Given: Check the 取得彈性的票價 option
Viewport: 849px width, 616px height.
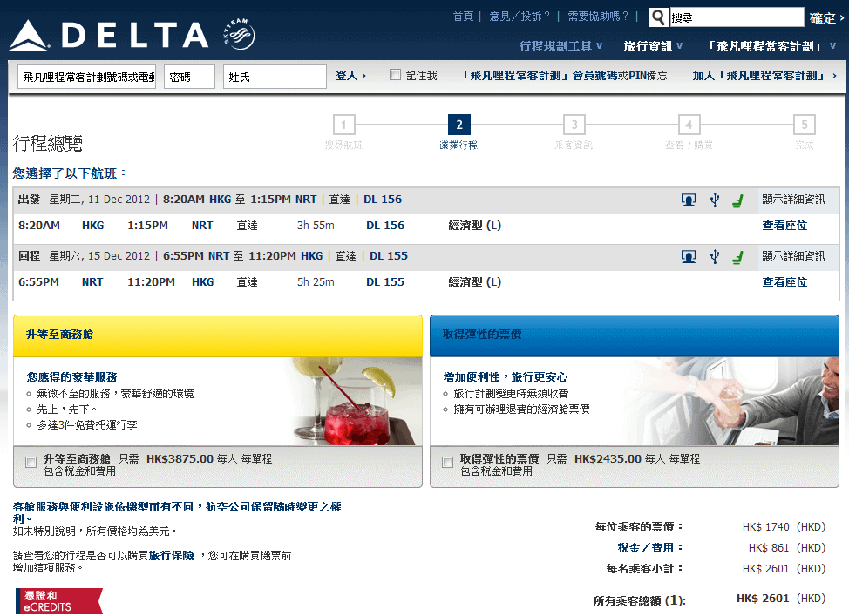Looking at the screenshot, I should point(448,462).
